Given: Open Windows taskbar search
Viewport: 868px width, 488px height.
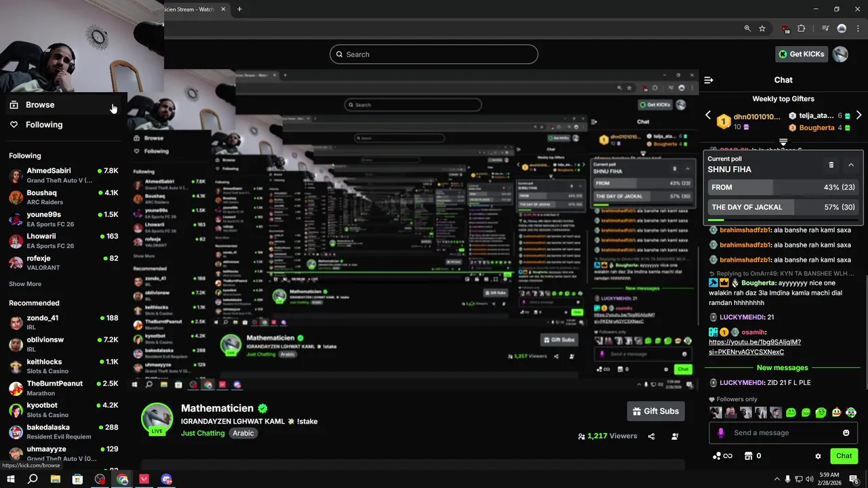Looking at the screenshot, I should 33,479.
